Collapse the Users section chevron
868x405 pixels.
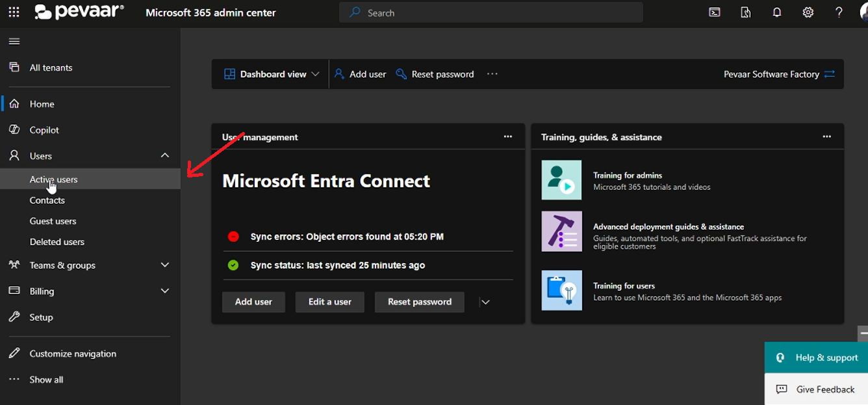[x=165, y=155]
